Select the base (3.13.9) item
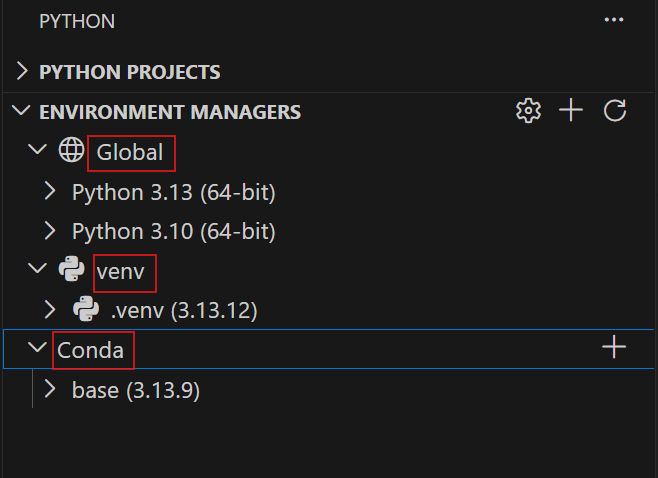The width and height of the screenshot is (658, 478). click(136, 390)
